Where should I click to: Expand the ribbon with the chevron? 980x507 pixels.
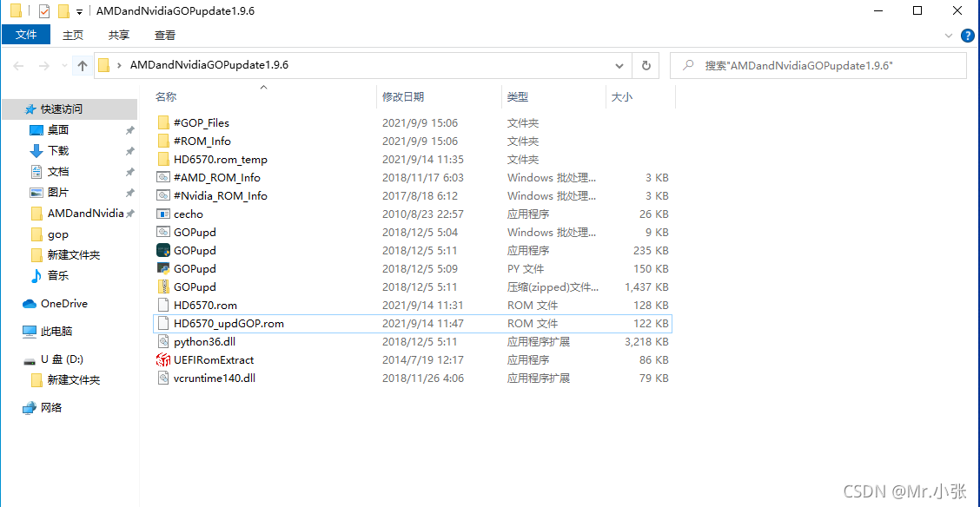[949, 36]
